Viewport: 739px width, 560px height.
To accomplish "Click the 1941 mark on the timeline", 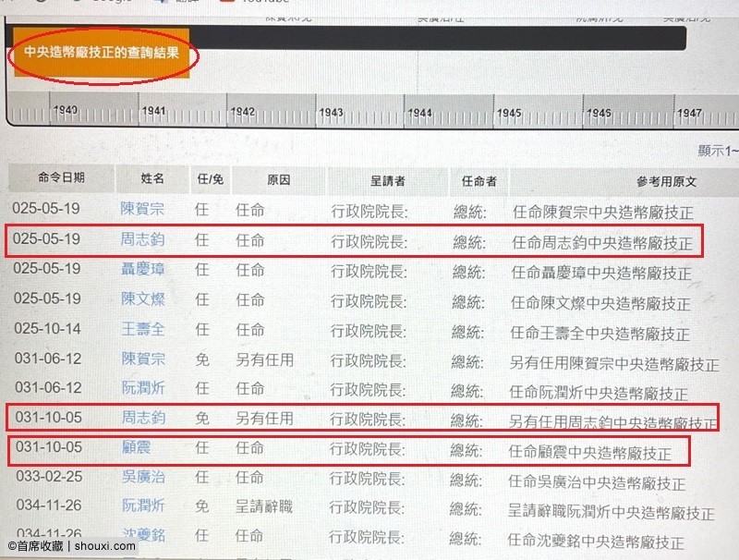I will [153, 111].
